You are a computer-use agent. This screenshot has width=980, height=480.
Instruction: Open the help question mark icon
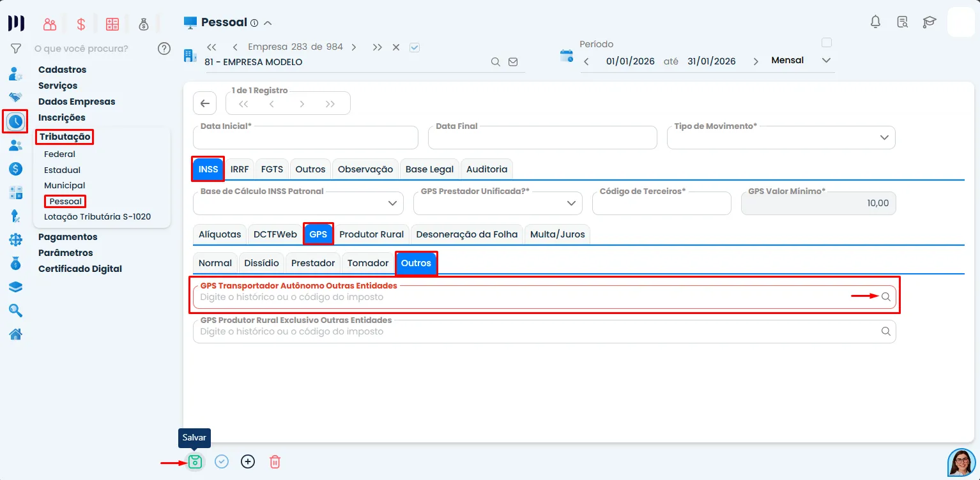tap(164, 49)
